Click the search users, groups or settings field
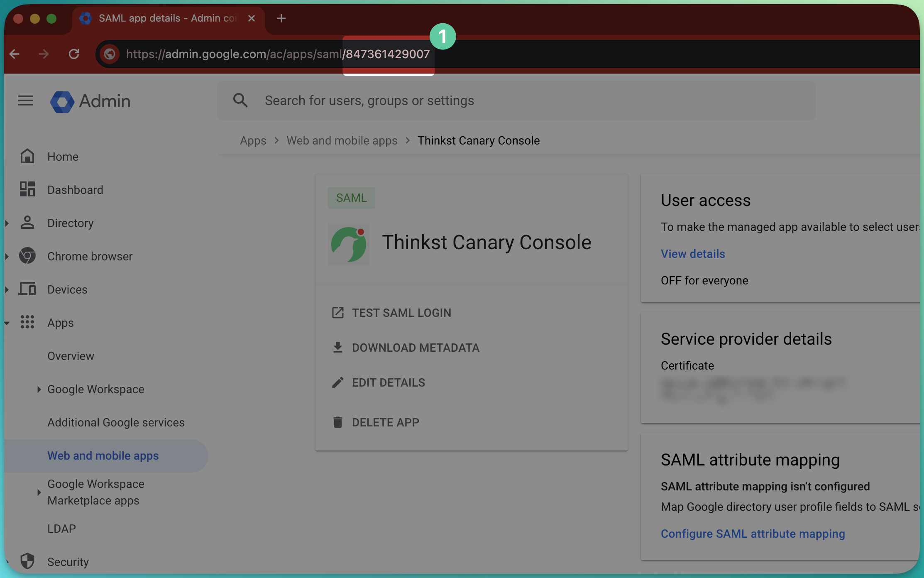 pos(516,100)
